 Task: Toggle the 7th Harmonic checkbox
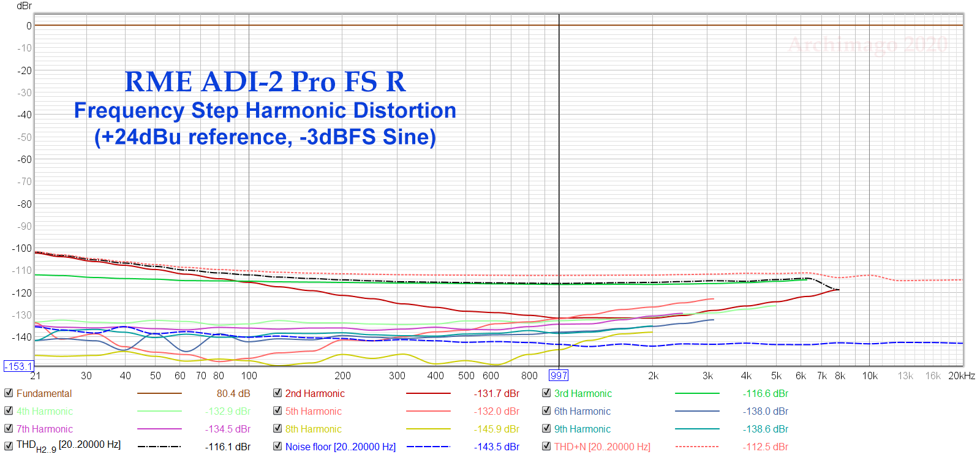[9, 429]
